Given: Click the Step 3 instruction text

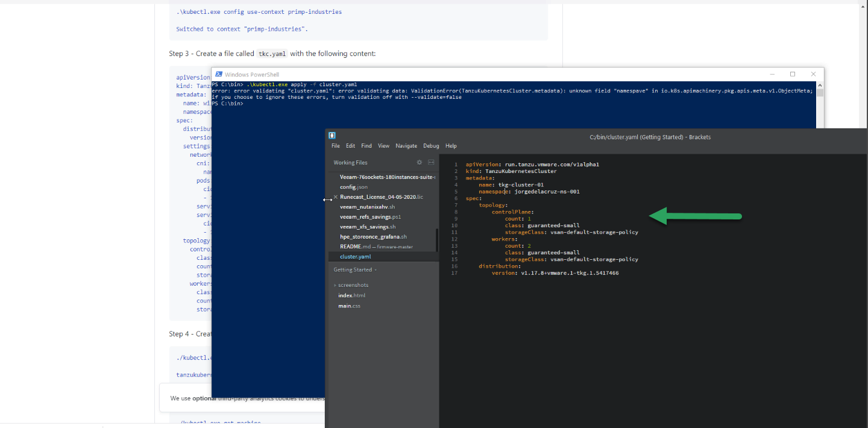Looking at the screenshot, I should pyautogui.click(x=272, y=54).
